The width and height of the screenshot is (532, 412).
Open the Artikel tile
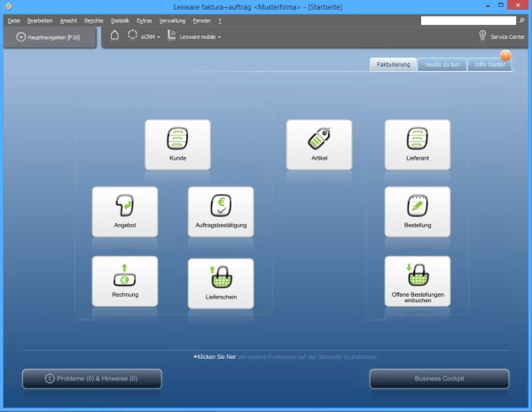pos(319,144)
